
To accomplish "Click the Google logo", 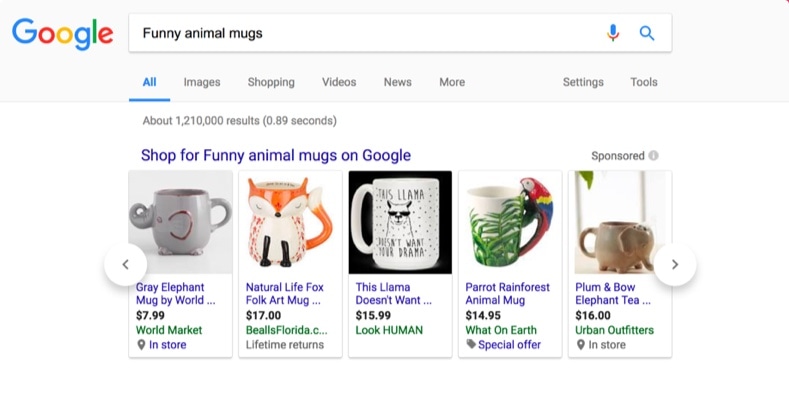I will 62,34.
